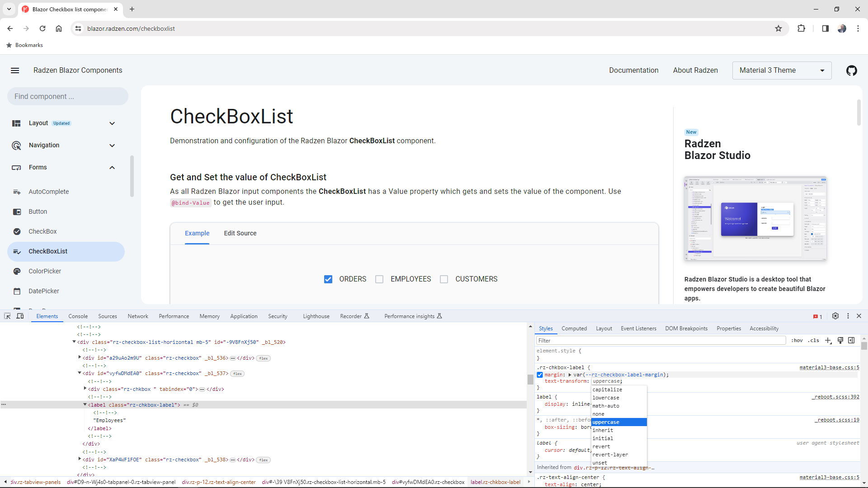Go to browser home page
The width and height of the screenshot is (868, 488).
tap(59, 28)
